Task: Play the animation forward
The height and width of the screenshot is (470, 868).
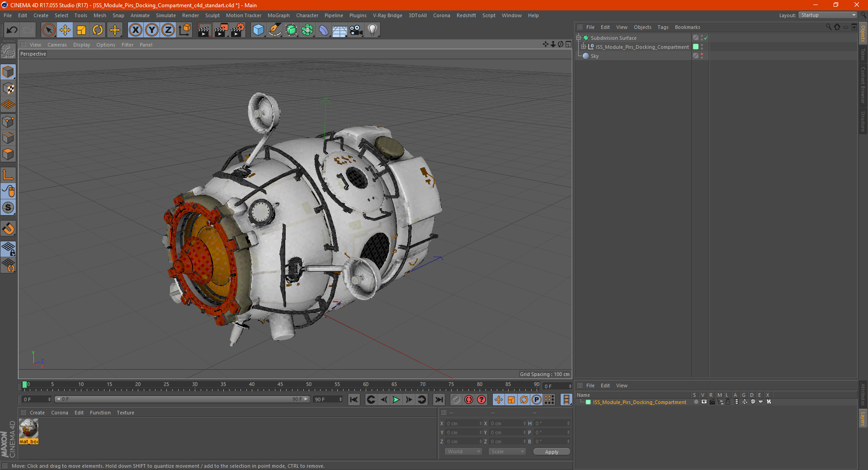Action: (x=396, y=399)
